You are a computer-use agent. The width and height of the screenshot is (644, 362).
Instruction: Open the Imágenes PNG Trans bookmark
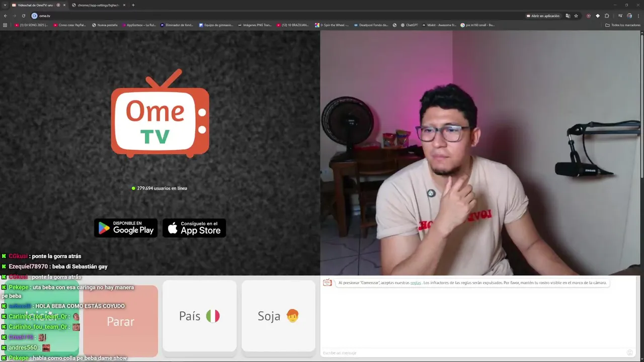point(255,25)
